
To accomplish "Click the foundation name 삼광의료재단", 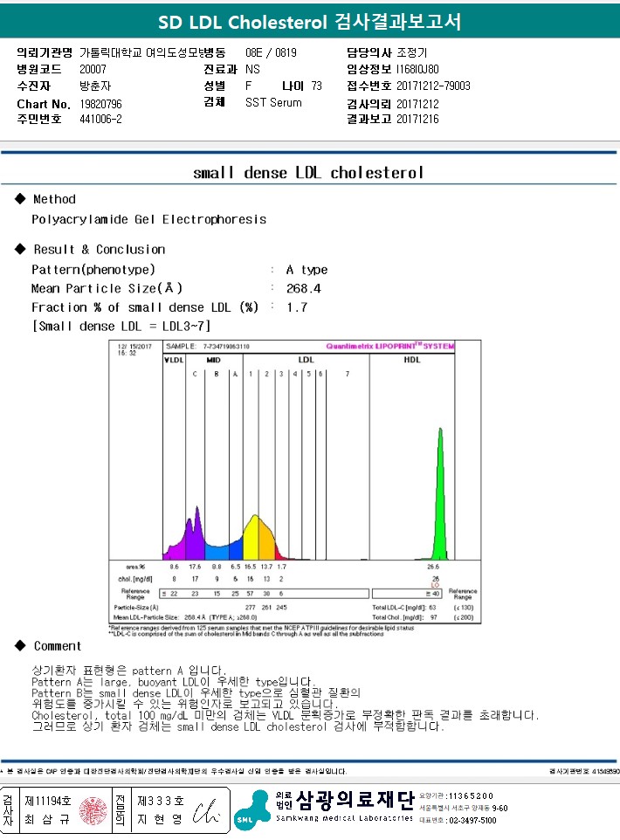I will pos(355,800).
